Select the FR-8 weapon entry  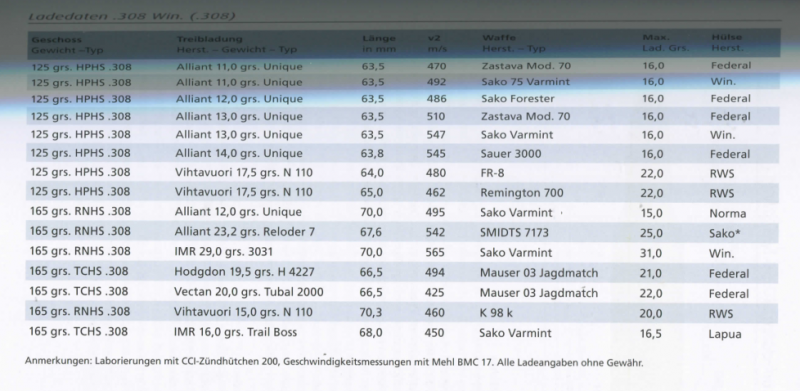[492, 173]
